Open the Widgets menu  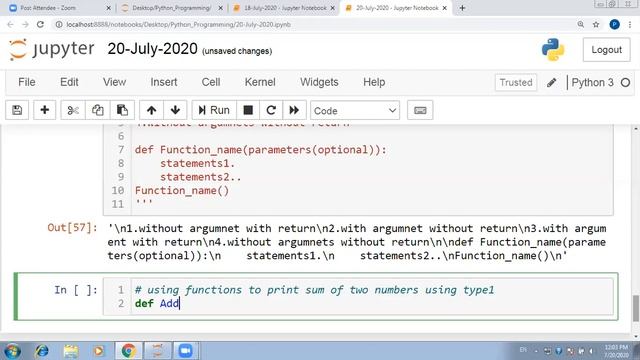[319, 82]
